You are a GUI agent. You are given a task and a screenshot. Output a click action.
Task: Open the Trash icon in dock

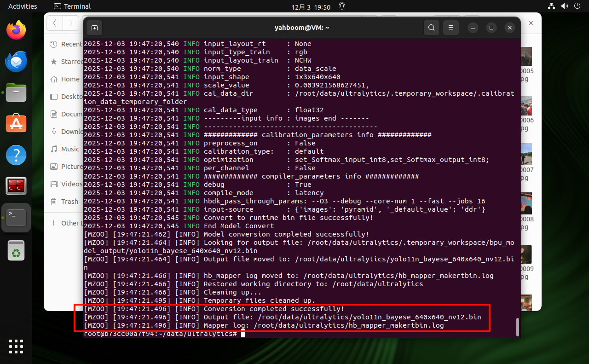[x=16, y=251]
